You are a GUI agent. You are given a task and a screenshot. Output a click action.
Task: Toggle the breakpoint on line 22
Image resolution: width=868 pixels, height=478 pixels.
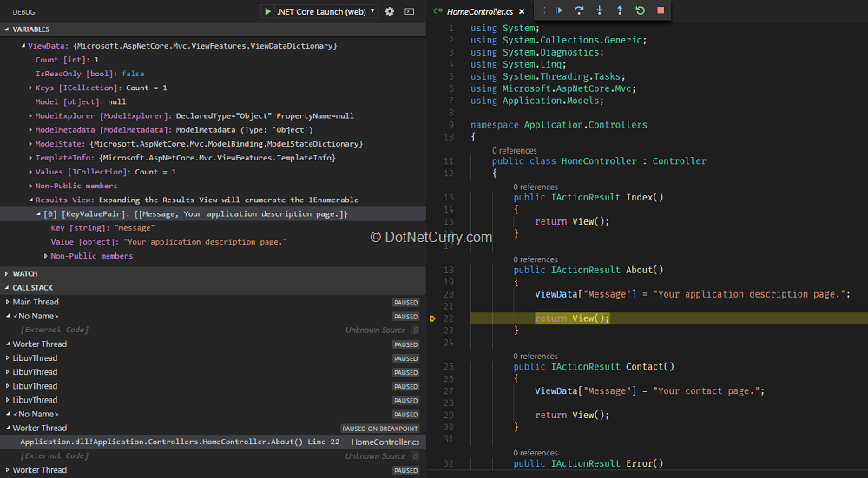[x=432, y=318]
